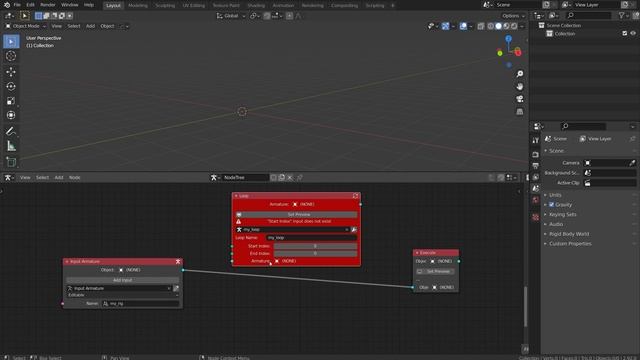
Task: Select the Move tool
Action: point(11,72)
